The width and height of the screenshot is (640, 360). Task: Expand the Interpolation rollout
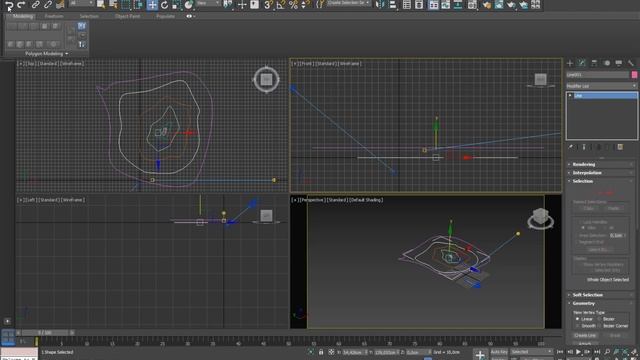(601, 173)
